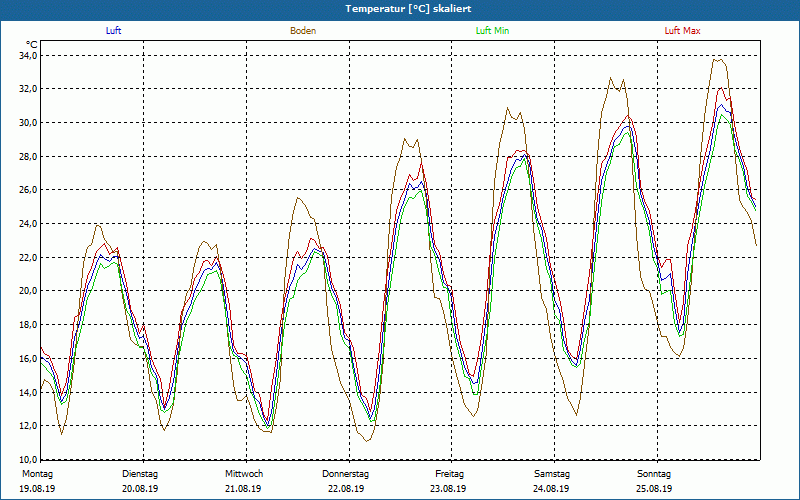Screen dimensions: 800x500
Task: Click the '32,0' y-axis label
Action: (x=29, y=89)
